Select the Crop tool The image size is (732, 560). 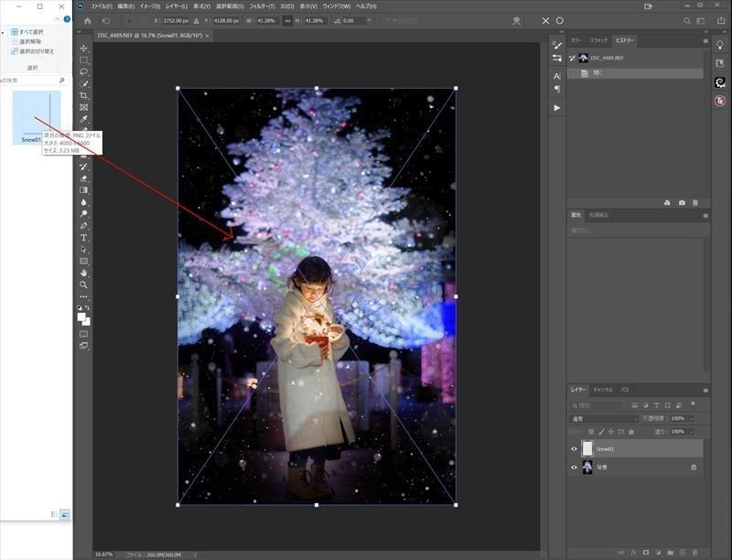click(83, 95)
